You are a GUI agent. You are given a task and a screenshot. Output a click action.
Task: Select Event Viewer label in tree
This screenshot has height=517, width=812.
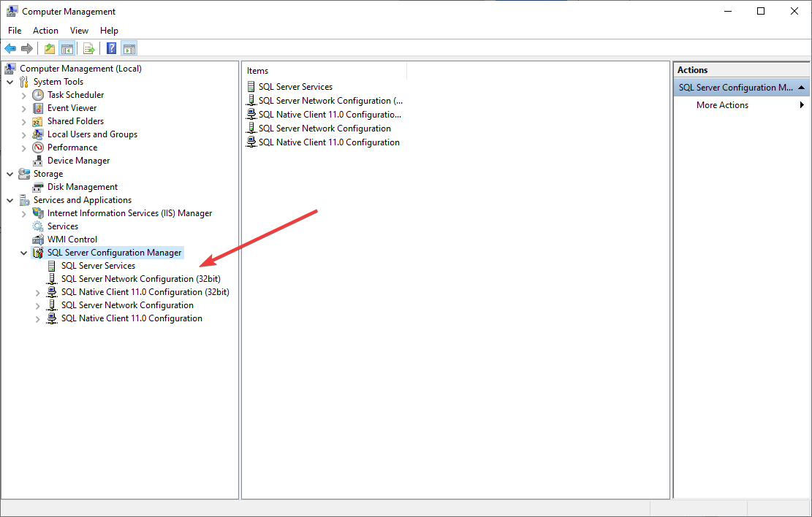point(72,108)
